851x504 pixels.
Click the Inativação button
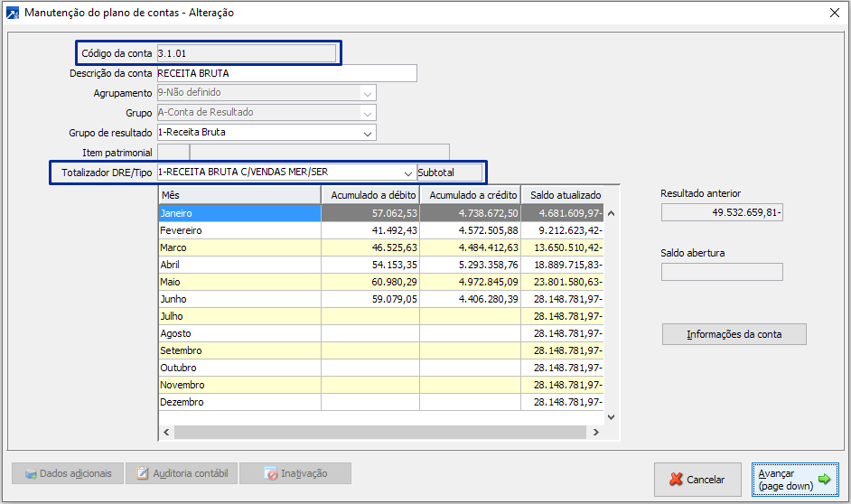[295, 473]
